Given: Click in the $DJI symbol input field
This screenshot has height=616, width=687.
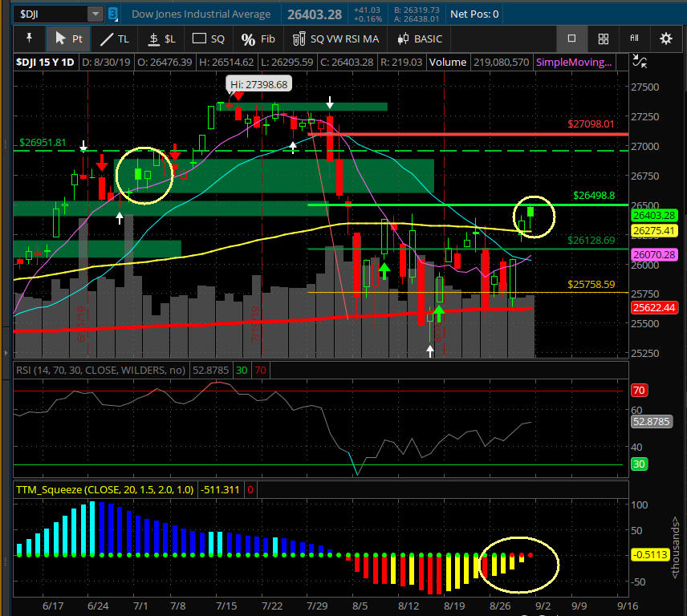Looking at the screenshot, I should pyautogui.click(x=50, y=14).
